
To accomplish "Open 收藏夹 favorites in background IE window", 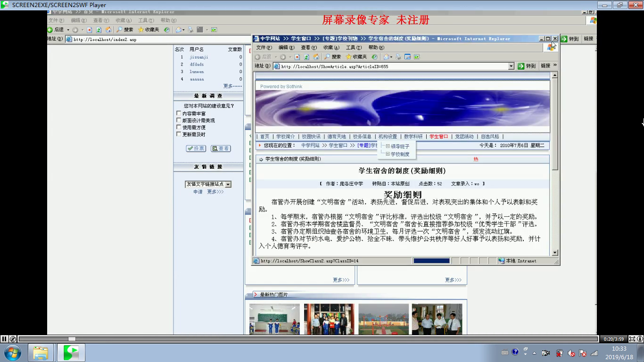I will pos(149,30).
